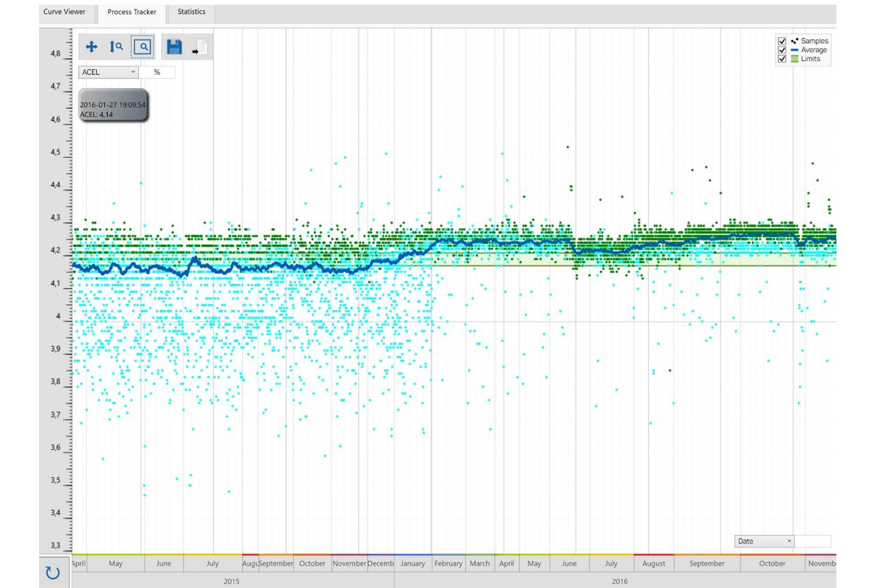893x588 pixels.
Task: Select November 2015 on the timeline
Action: coord(349,563)
